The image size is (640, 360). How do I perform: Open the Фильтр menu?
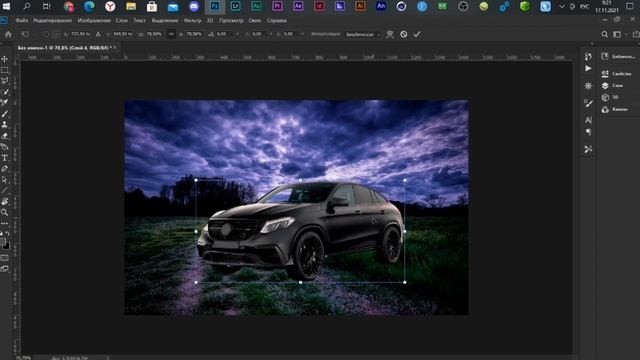coord(193,20)
